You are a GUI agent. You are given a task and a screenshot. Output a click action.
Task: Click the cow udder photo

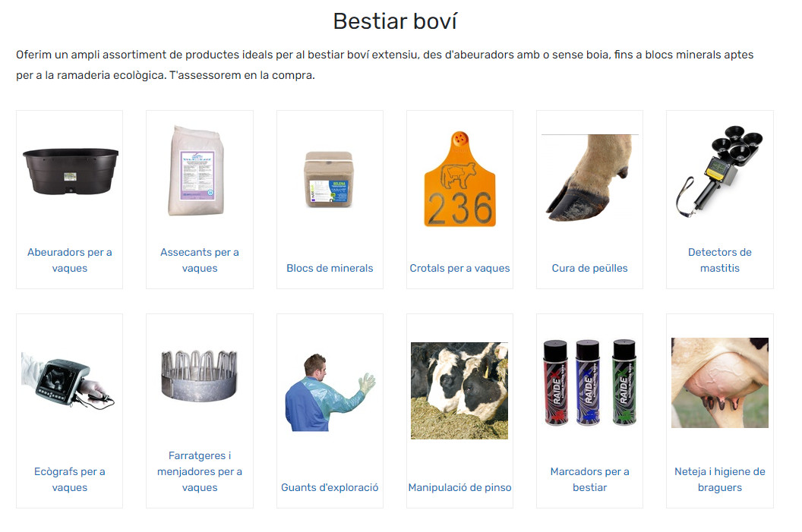pyautogui.click(x=720, y=382)
